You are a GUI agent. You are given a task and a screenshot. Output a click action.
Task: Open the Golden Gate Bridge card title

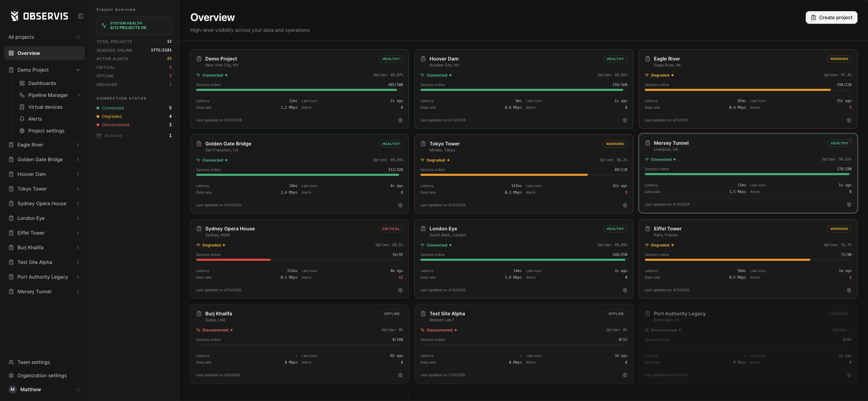tap(228, 144)
